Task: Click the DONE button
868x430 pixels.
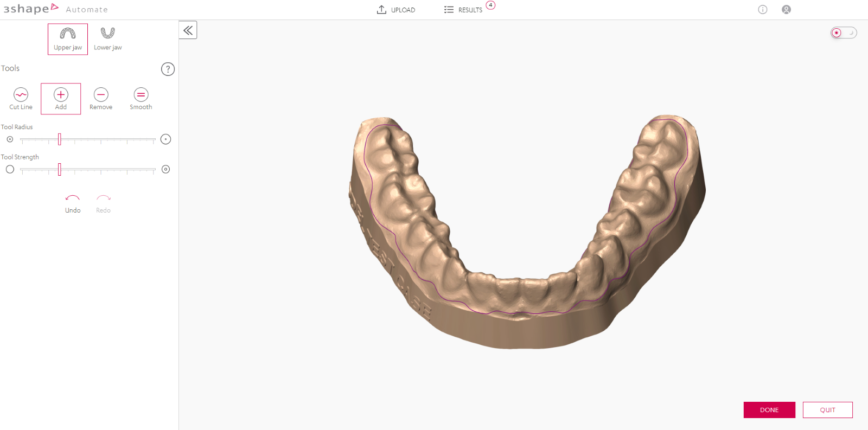Action: 769,410
